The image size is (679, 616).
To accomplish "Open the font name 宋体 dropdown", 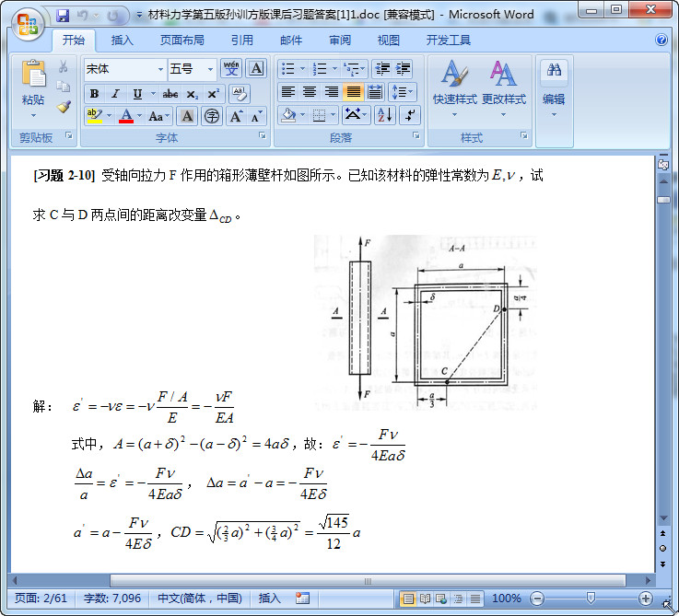I will pyautogui.click(x=160, y=69).
